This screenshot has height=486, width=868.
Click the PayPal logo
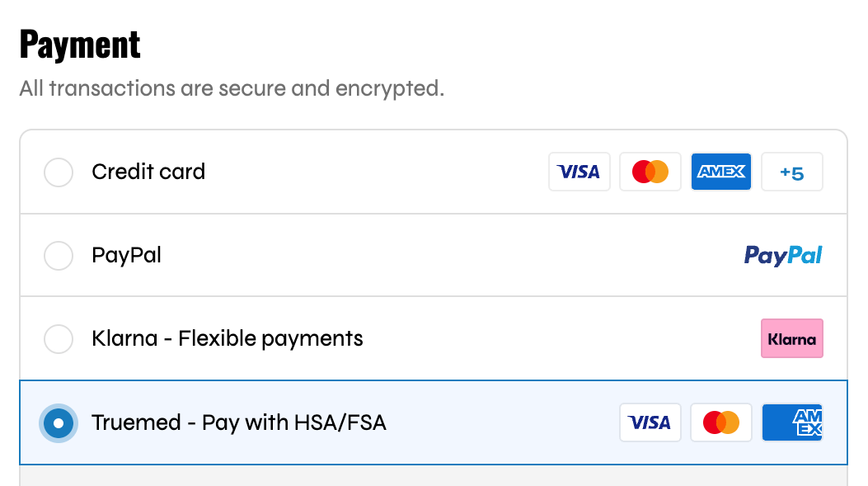point(781,255)
